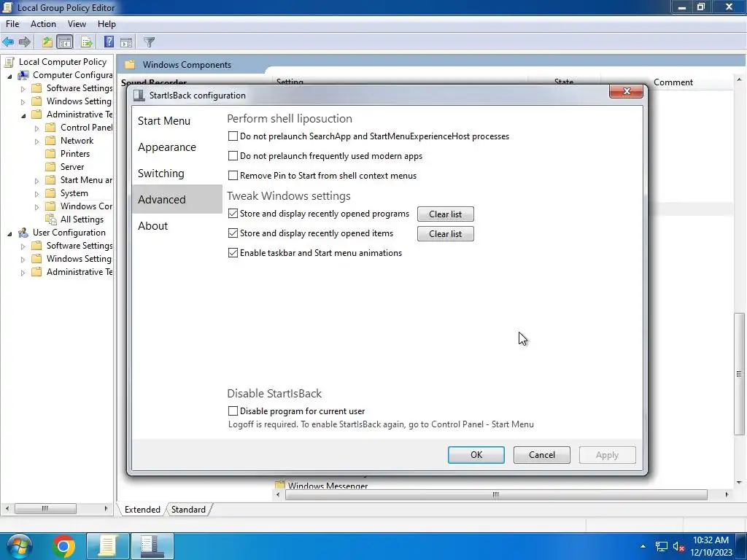This screenshot has width=747, height=560.
Task: Click the muted volume tray icon
Action: (x=679, y=546)
